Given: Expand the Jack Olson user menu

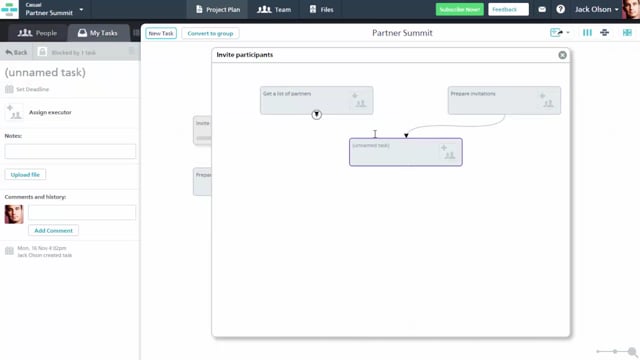Looking at the screenshot, I should (596, 9).
